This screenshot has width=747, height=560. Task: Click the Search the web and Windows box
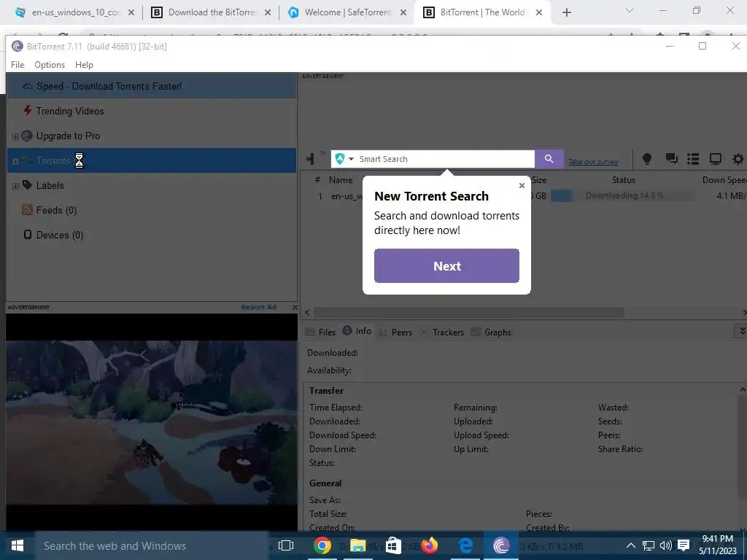tap(152, 545)
